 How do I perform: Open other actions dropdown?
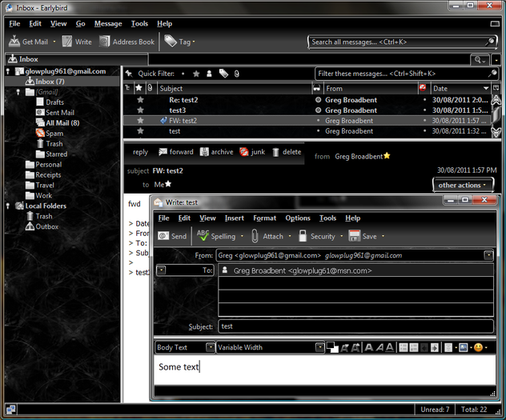463,185
